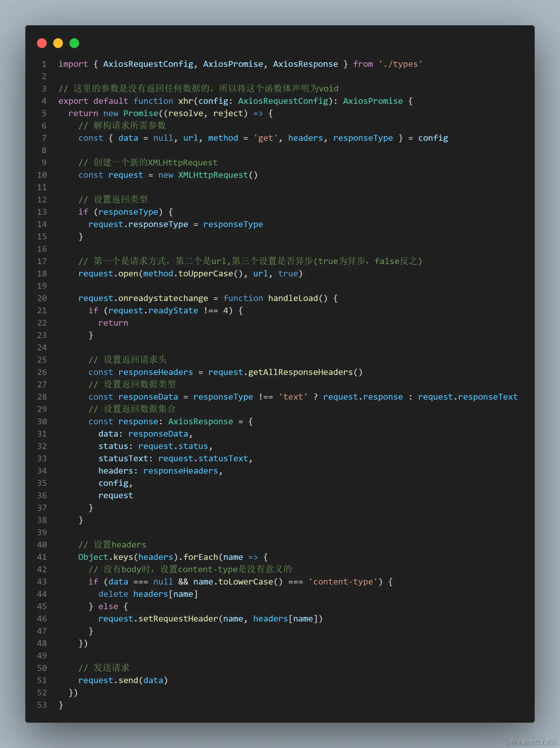The height and width of the screenshot is (748, 560).
Task: Select line number 10
Action: [x=42, y=175]
